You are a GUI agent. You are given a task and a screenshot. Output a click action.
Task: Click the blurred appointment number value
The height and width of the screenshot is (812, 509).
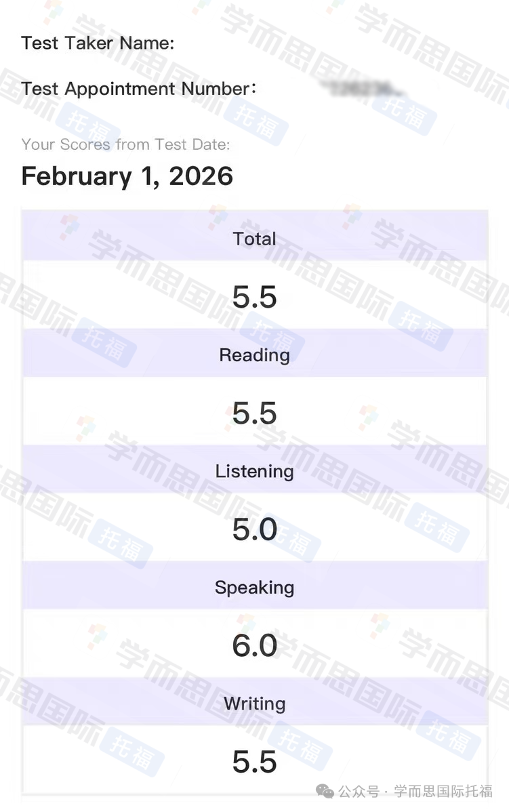tap(361, 88)
